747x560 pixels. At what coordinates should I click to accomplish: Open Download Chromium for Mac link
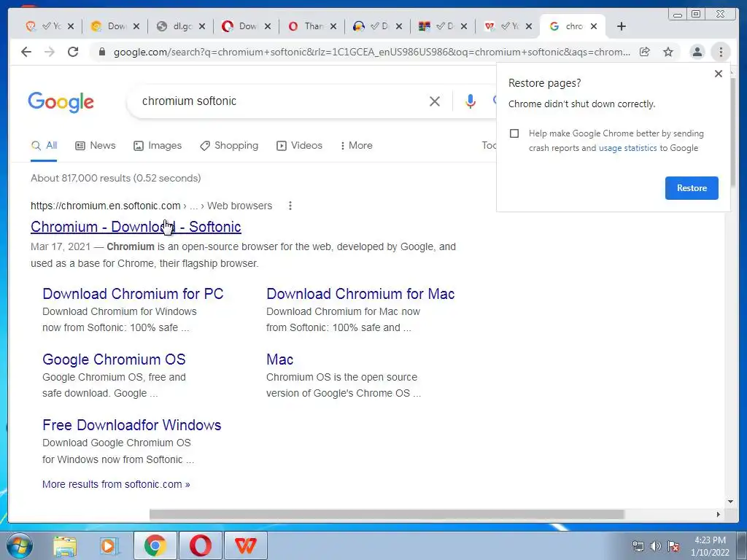360,294
